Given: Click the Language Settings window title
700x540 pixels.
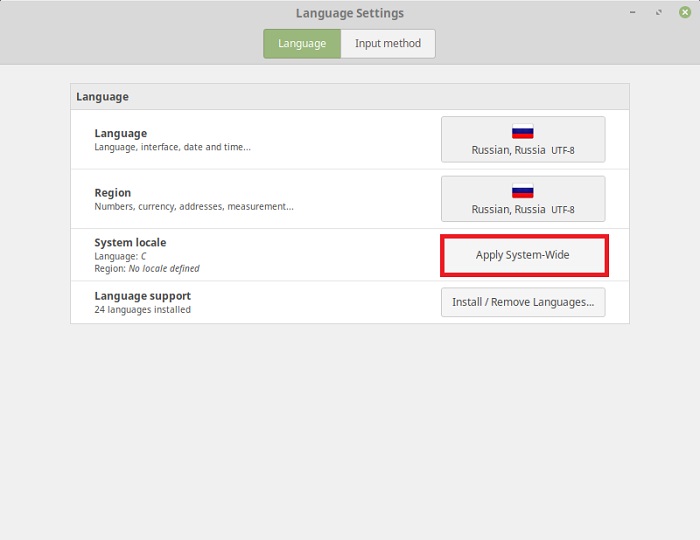Looking at the screenshot, I should [350, 13].
